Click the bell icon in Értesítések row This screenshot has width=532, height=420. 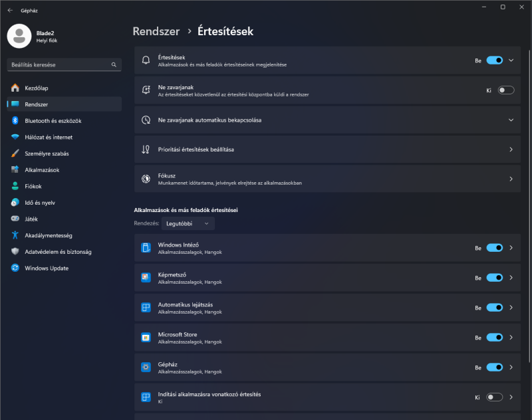(146, 60)
